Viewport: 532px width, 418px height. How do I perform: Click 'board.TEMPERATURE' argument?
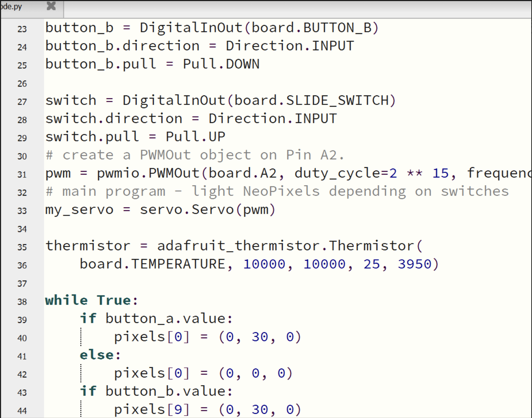tap(152, 264)
